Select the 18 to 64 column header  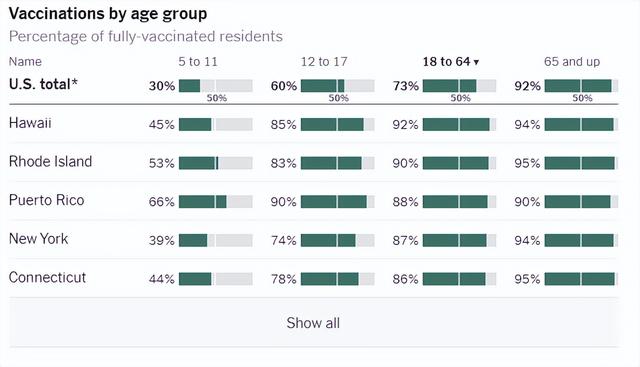click(451, 62)
